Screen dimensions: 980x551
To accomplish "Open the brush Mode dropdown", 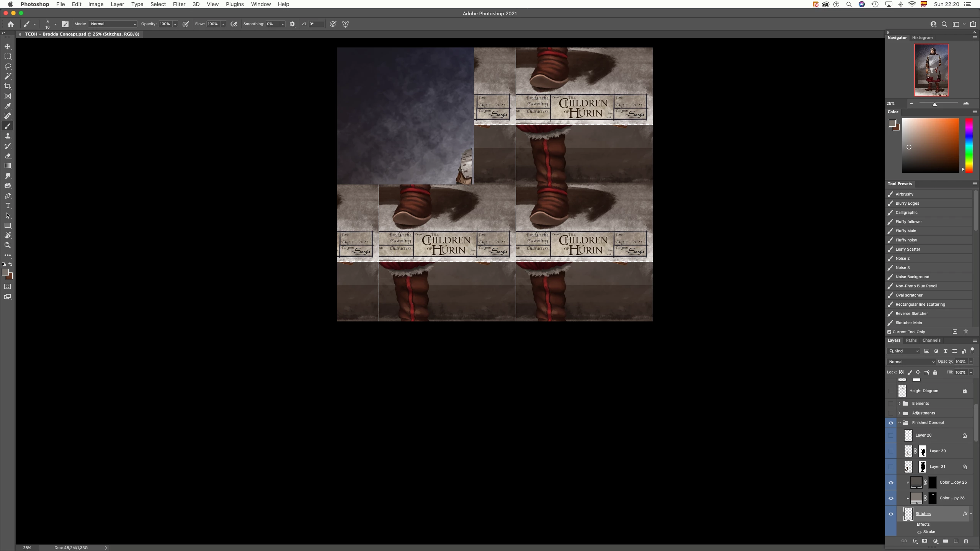I will click(x=113, y=24).
